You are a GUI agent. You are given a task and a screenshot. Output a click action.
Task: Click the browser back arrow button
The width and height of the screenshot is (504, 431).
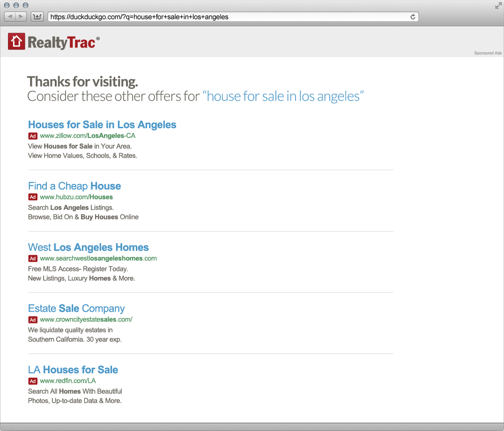tap(10, 17)
